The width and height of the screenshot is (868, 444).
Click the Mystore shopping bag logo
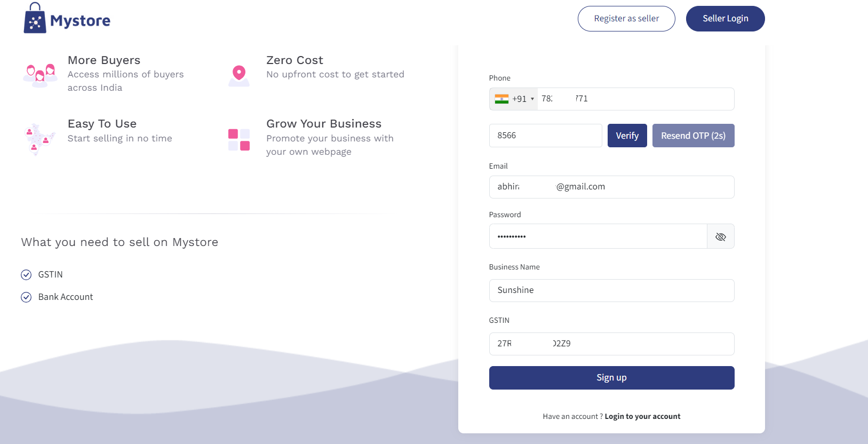tap(35, 19)
